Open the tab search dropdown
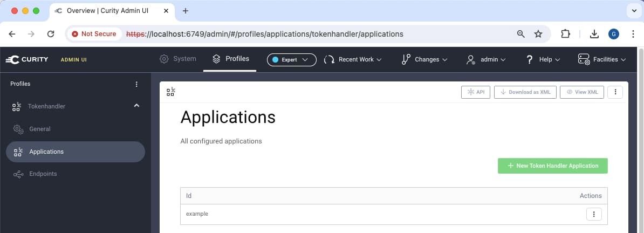 (x=633, y=11)
